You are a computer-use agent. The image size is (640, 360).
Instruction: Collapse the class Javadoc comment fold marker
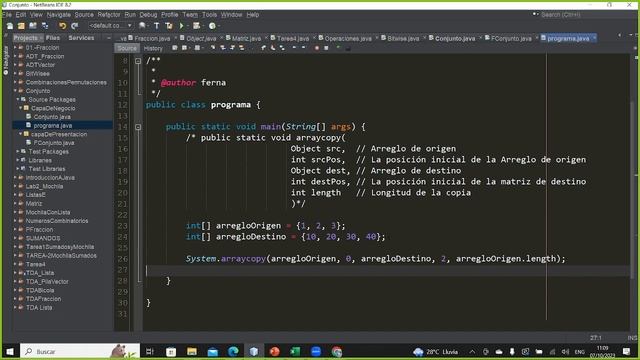pyautogui.click(x=138, y=61)
